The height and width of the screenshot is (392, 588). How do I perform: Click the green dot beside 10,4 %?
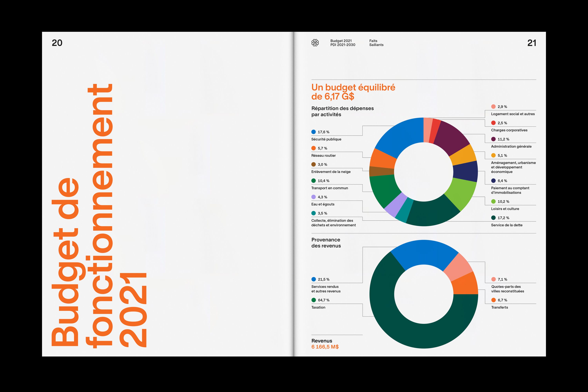click(313, 181)
